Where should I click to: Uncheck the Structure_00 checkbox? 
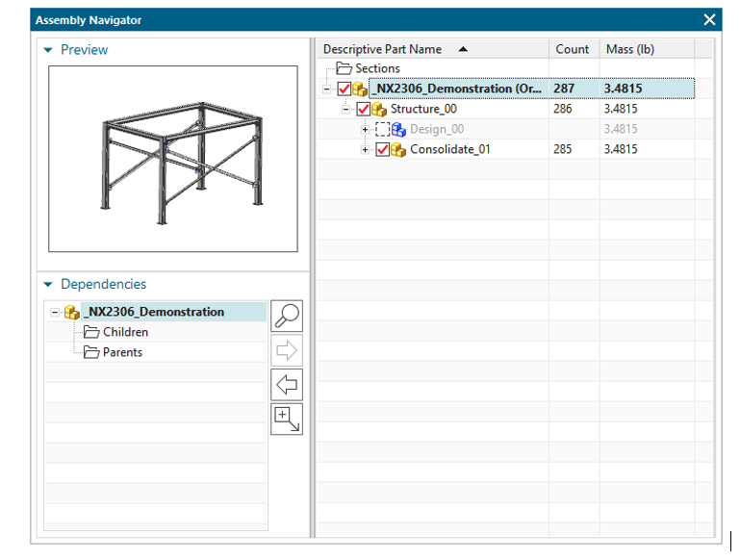(x=364, y=109)
